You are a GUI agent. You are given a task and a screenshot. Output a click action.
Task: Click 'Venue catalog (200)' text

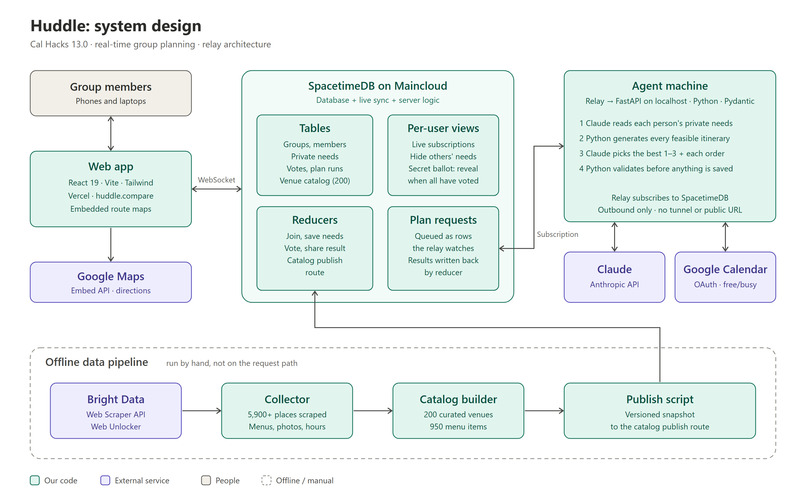(315, 181)
